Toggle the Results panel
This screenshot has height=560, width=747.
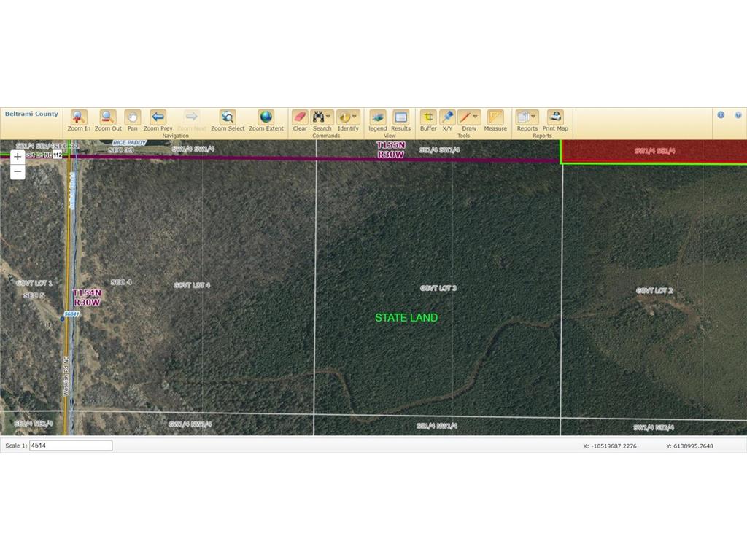[400, 117]
